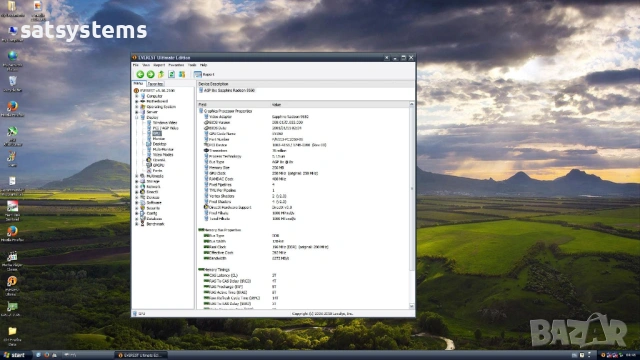640x360 pixels.
Task: Select Benchmark in the tree
Action: pyautogui.click(x=155, y=224)
